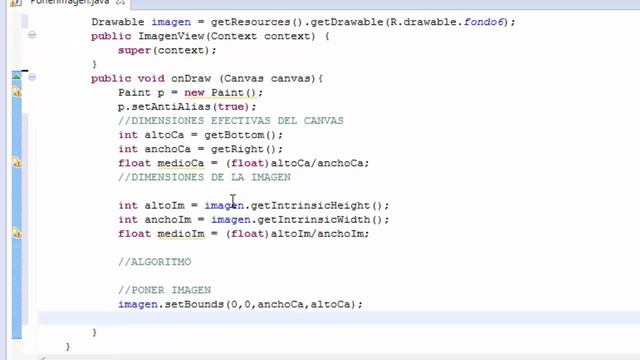Click warning marker beside medioIm declaration
640x360 pixels.
pyautogui.click(x=17, y=233)
